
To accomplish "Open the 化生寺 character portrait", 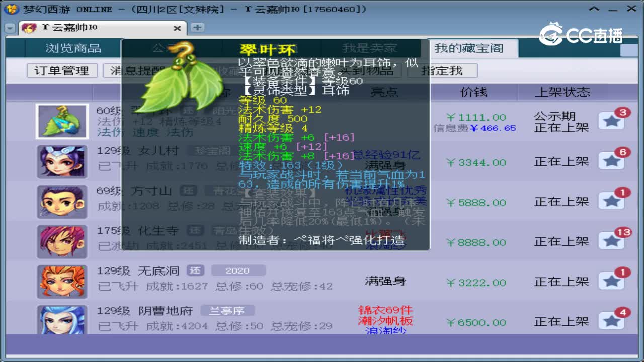I will 62,242.
